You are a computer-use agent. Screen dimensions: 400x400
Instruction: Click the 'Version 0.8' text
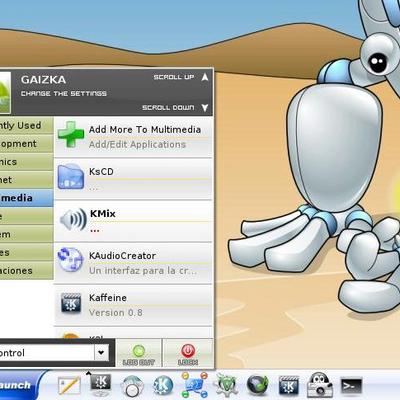116,313
